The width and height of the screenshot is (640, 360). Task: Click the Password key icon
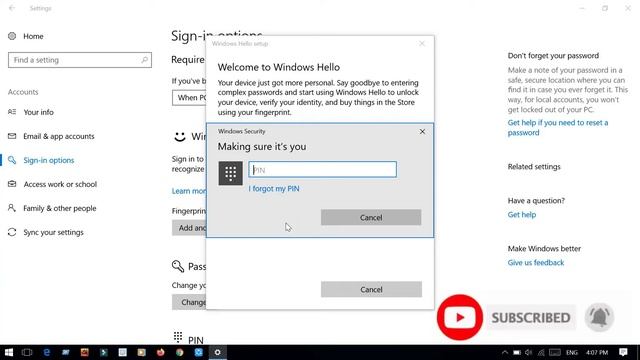coord(178,267)
